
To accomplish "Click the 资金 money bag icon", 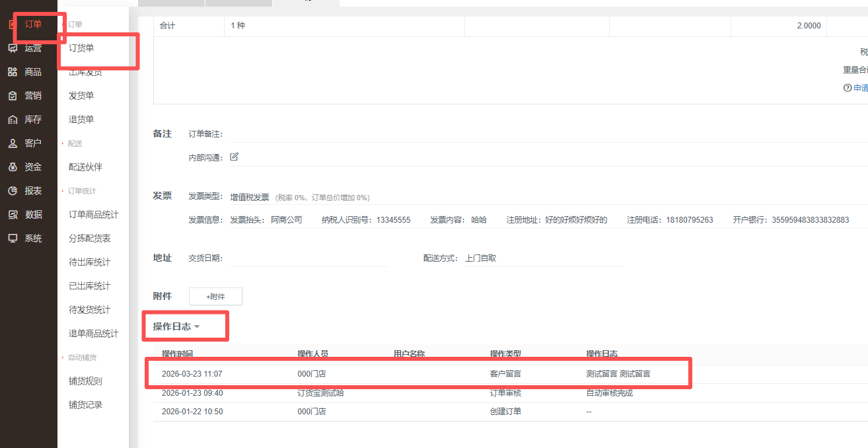I will point(13,167).
